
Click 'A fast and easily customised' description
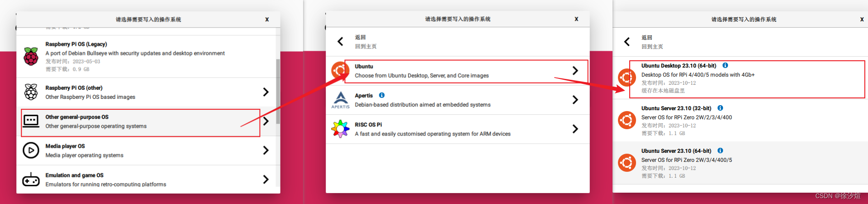point(433,134)
